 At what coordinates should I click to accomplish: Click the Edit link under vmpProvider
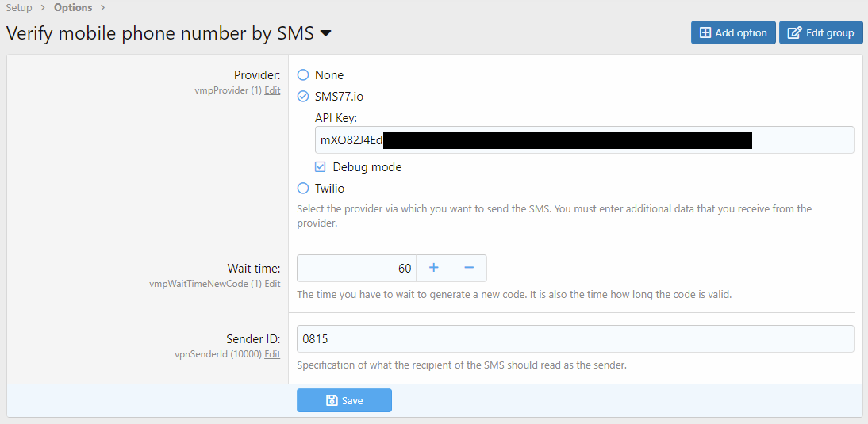pos(272,90)
